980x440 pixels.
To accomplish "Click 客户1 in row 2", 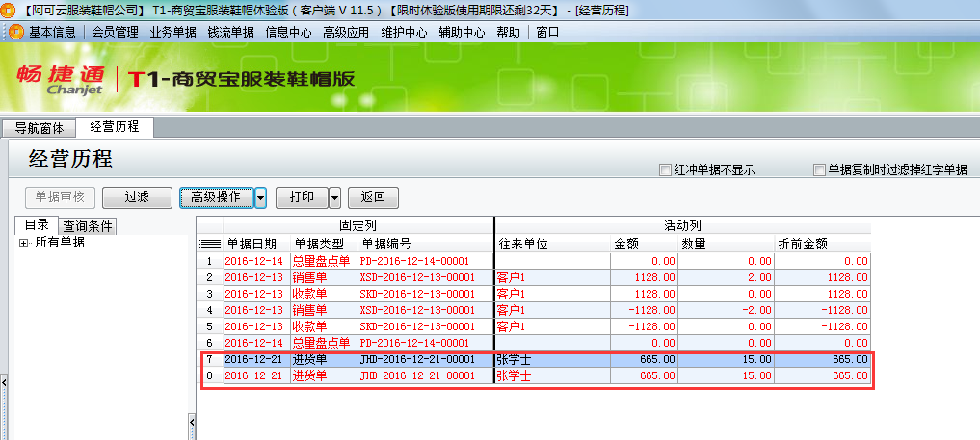I will coord(552,277).
